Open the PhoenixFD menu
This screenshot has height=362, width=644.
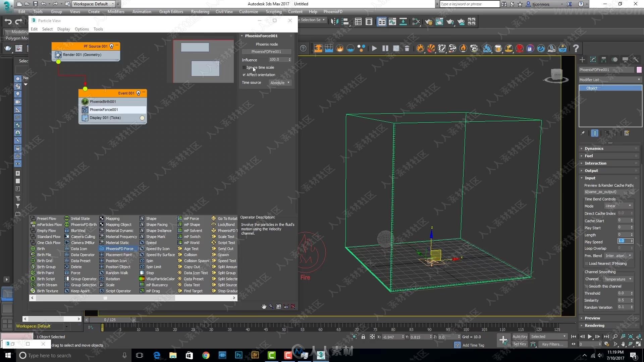click(333, 11)
